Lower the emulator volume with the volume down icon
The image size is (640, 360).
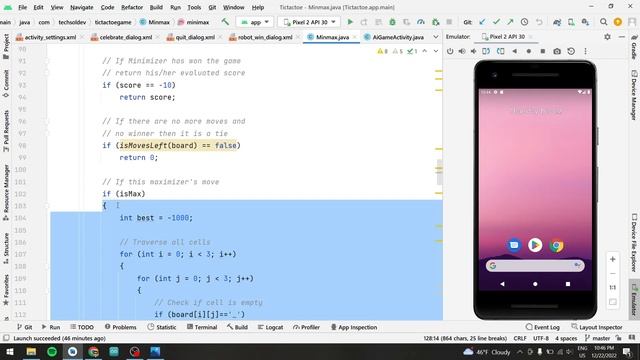(x=473, y=51)
